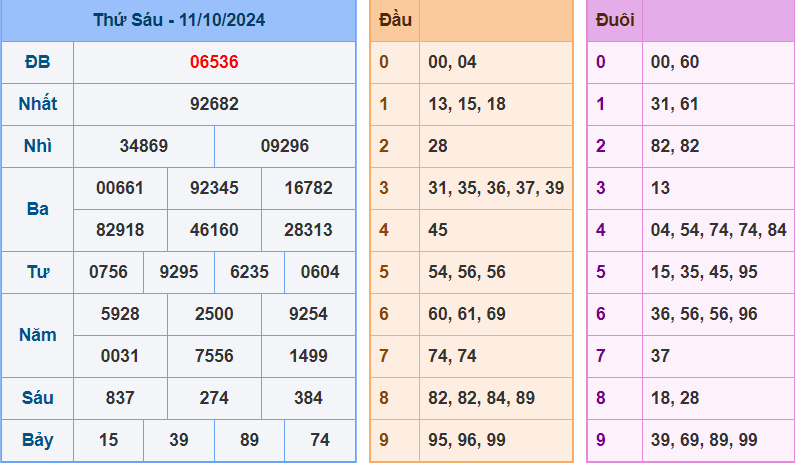The image size is (795, 463).
Task: Select the Năm prize number 2500
Action: pos(214,314)
